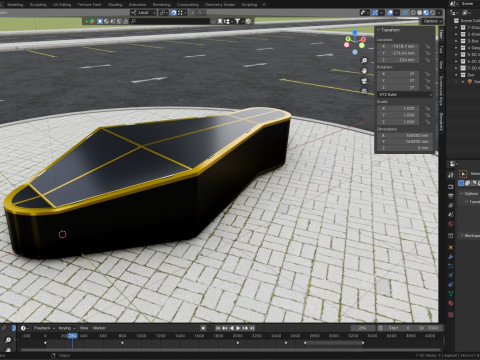Open timeline Playback menu
This screenshot has height=360, width=480.
[x=44, y=328]
